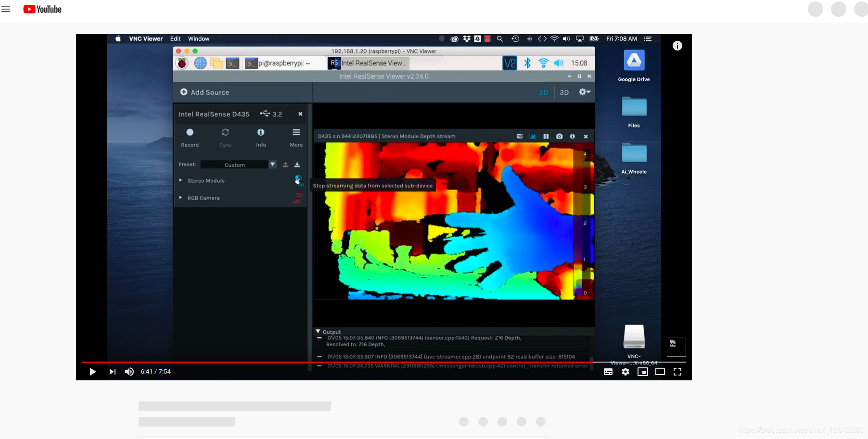Viewport: 868px width, 439px height.
Task: Switch to 3D view
Action: 564,92
